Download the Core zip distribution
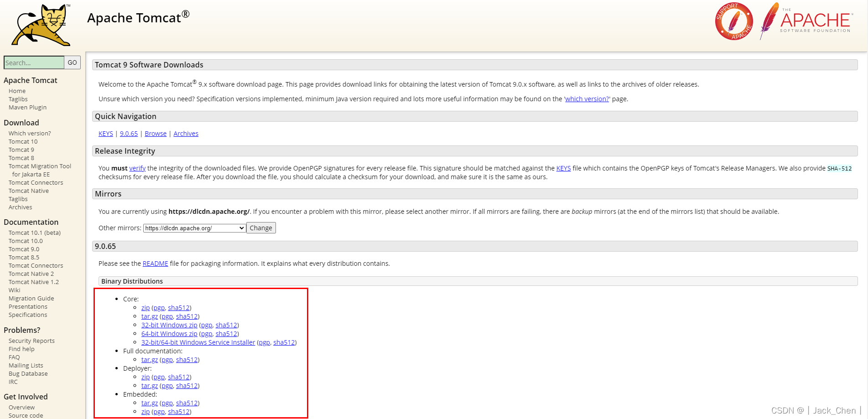868x419 pixels. (x=146, y=308)
